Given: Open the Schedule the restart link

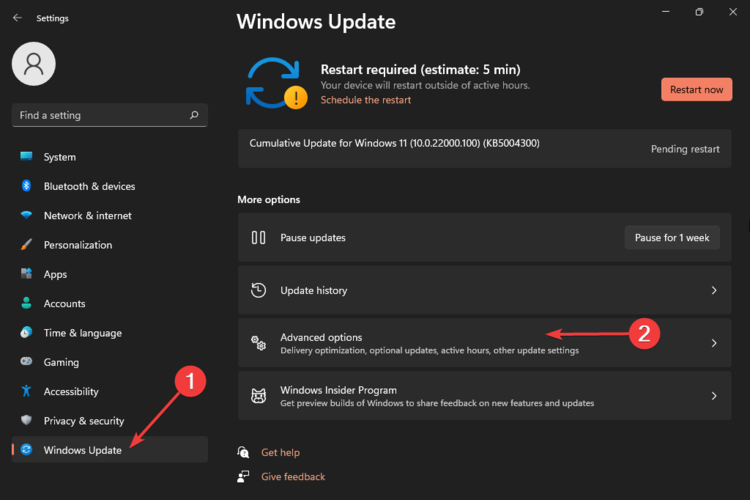Looking at the screenshot, I should pyautogui.click(x=364, y=100).
